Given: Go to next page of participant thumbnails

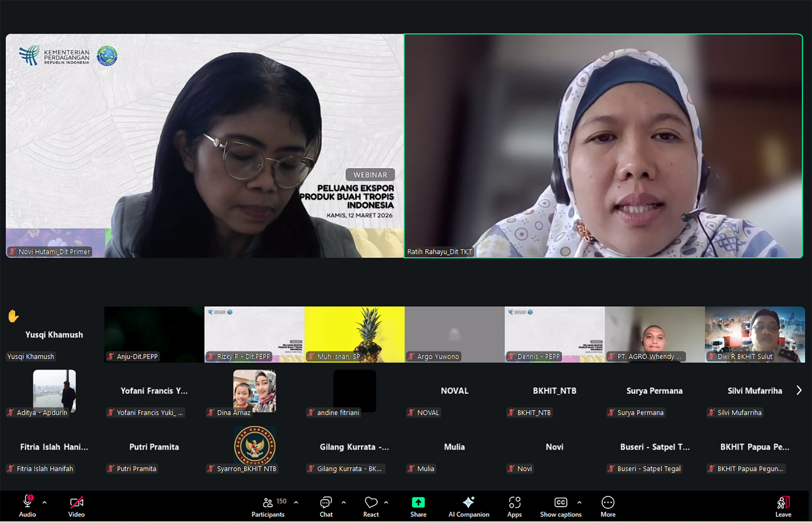Looking at the screenshot, I should 799,391.
